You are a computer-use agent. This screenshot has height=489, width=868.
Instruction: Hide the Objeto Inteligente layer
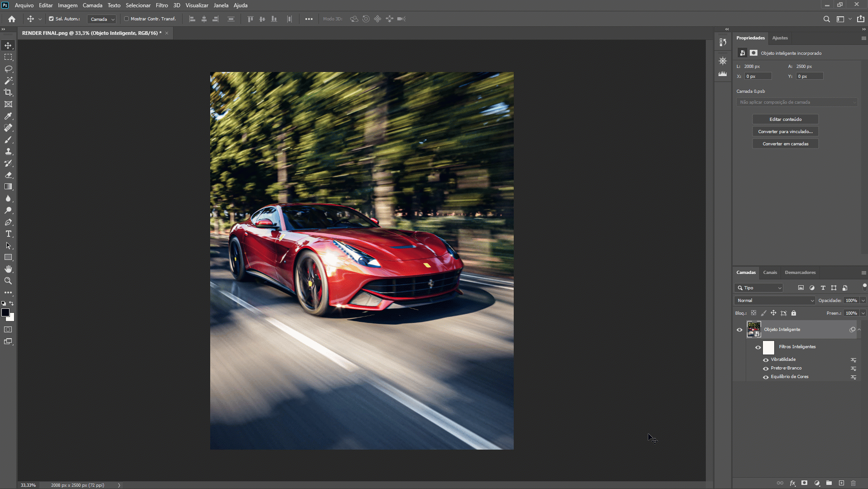pos(739,330)
